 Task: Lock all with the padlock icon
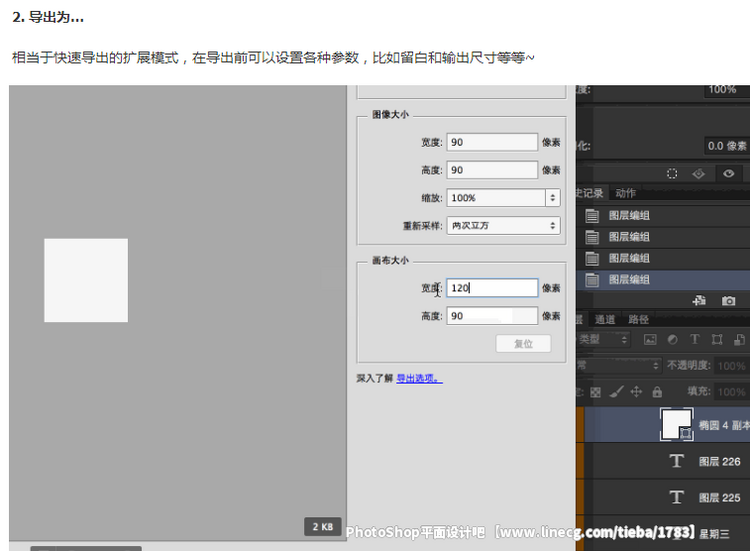coord(657,392)
